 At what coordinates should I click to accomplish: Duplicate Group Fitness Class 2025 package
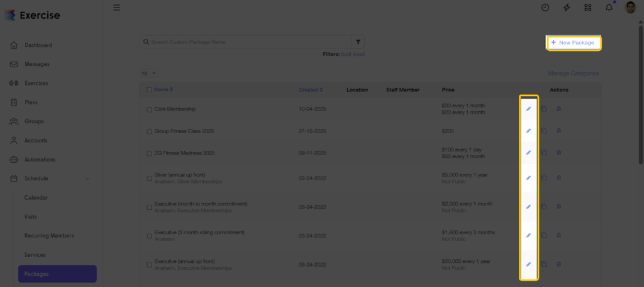pos(543,131)
